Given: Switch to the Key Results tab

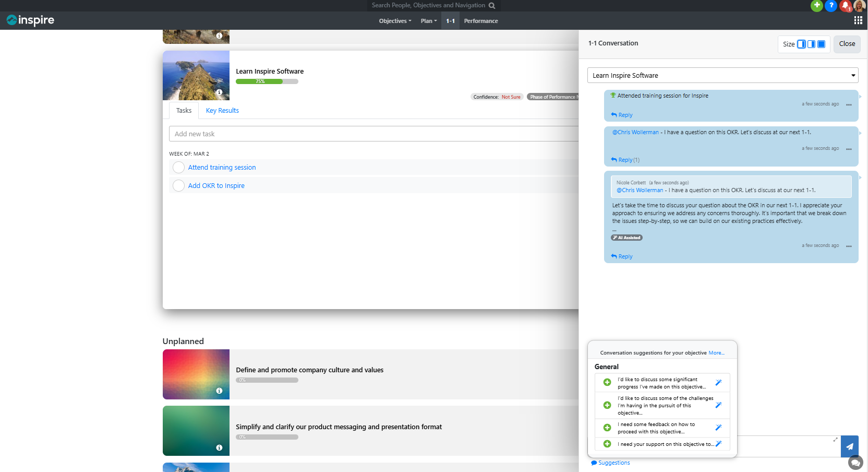Looking at the screenshot, I should tap(222, 110).
